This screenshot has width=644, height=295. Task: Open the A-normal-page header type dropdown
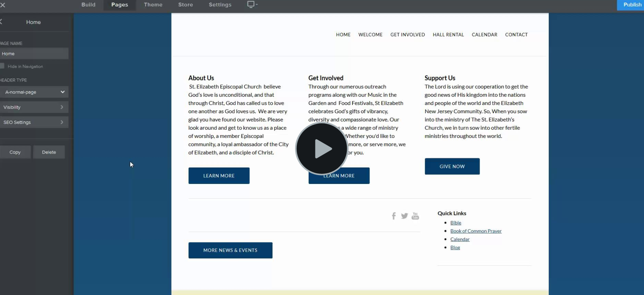[x=34, y=92]
